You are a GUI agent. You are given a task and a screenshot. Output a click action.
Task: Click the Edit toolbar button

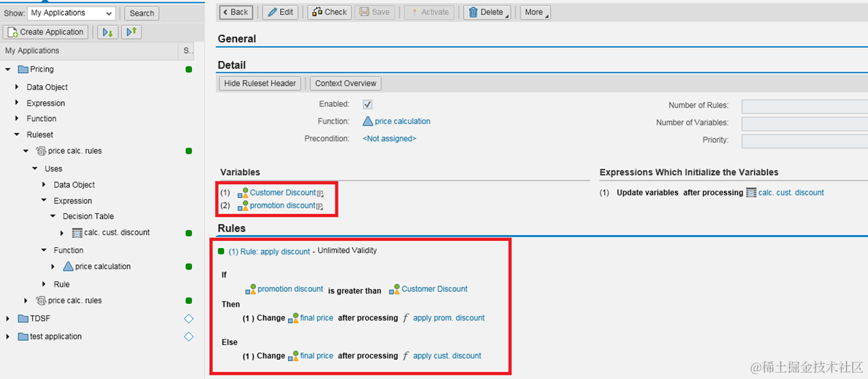tap(280, 12)
